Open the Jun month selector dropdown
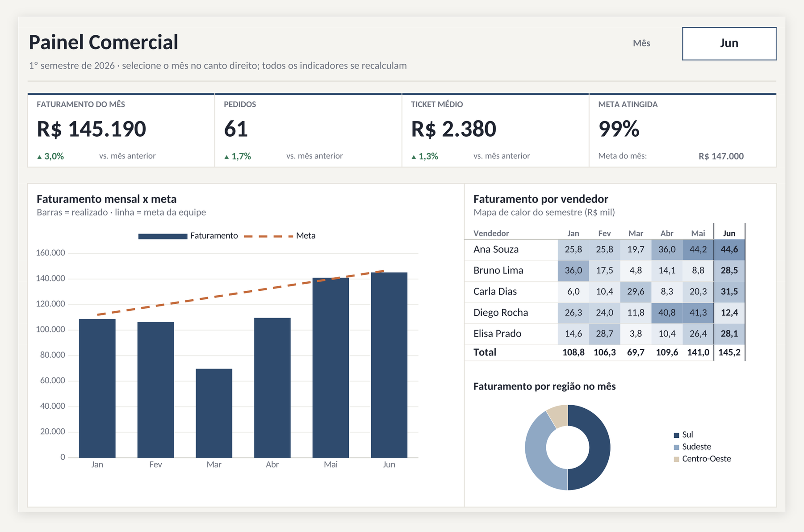This screenshot has height=532, width=804. pos(729,43)
